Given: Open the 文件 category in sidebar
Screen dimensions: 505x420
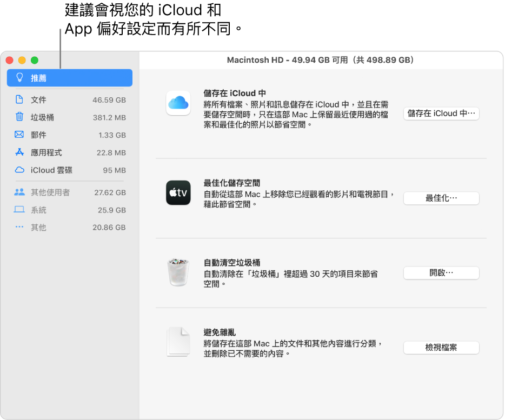Looking at the screenshot, I should [x=70, y=100].
